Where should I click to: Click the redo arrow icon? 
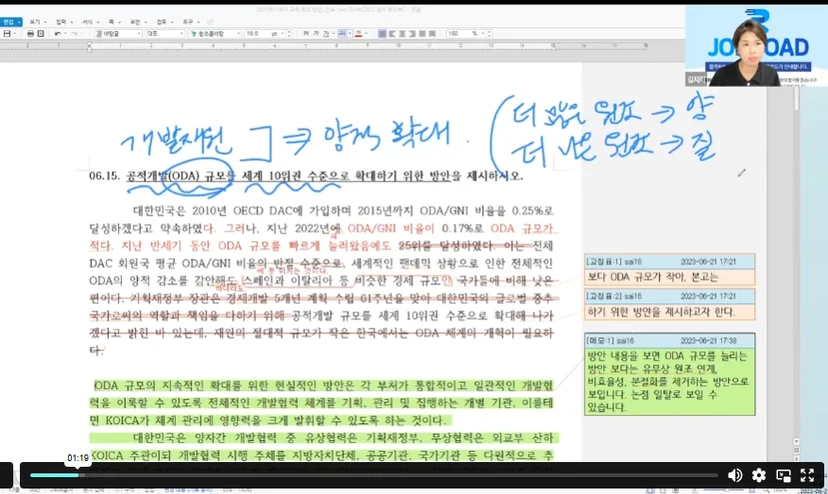pyautogui.click(x=74, y=33)
